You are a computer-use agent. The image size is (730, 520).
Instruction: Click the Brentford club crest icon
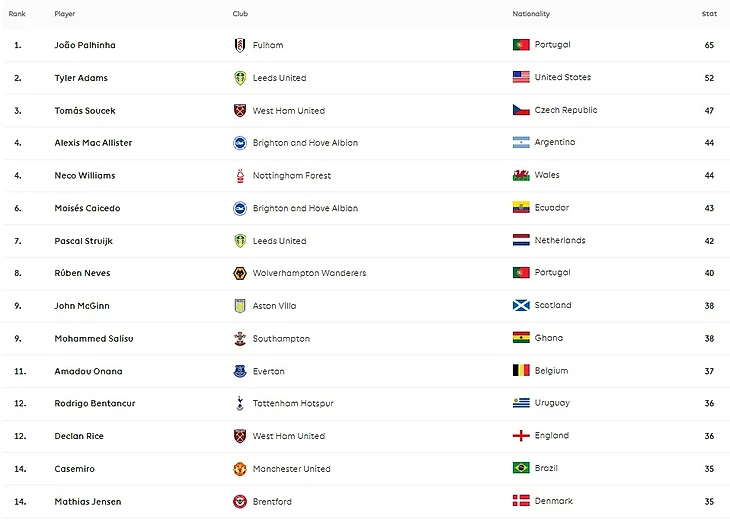(x=239, y=501)
